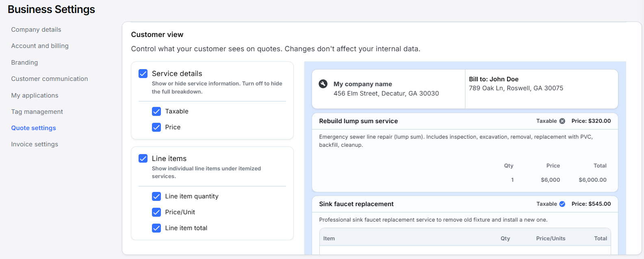
Task: Click the Sink faucet replacement title
Action: 356,204
